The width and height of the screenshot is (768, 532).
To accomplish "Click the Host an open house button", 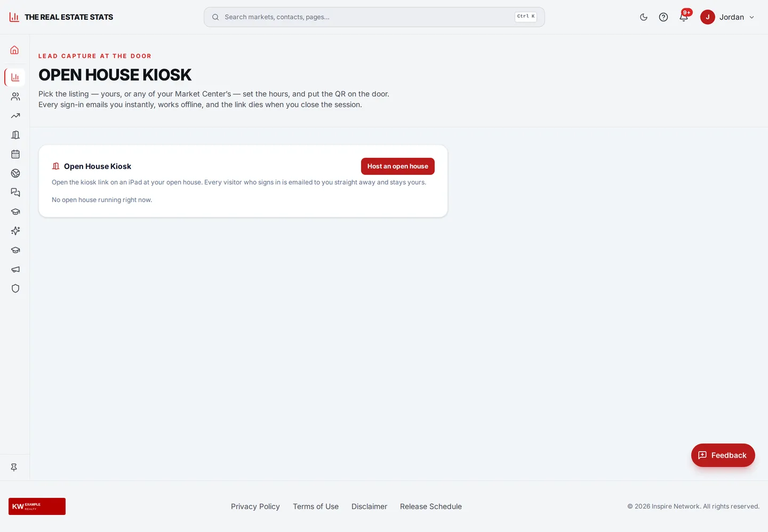I will click(x=398, y=166).
